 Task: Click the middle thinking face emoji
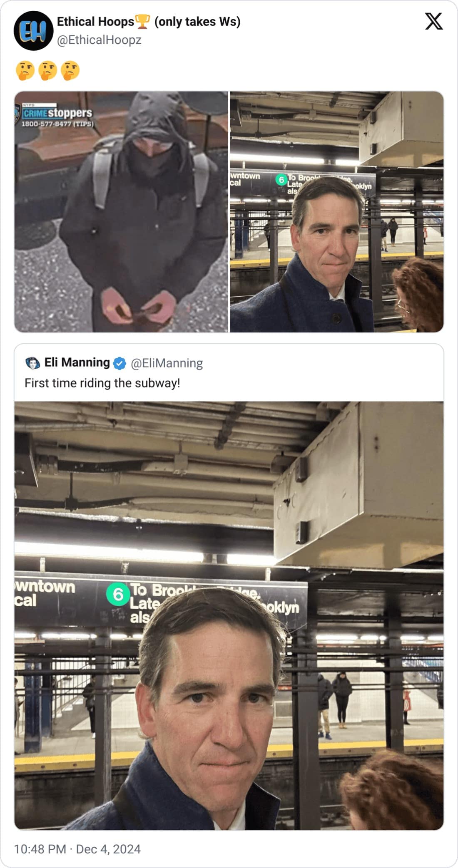tap(47, 70)
